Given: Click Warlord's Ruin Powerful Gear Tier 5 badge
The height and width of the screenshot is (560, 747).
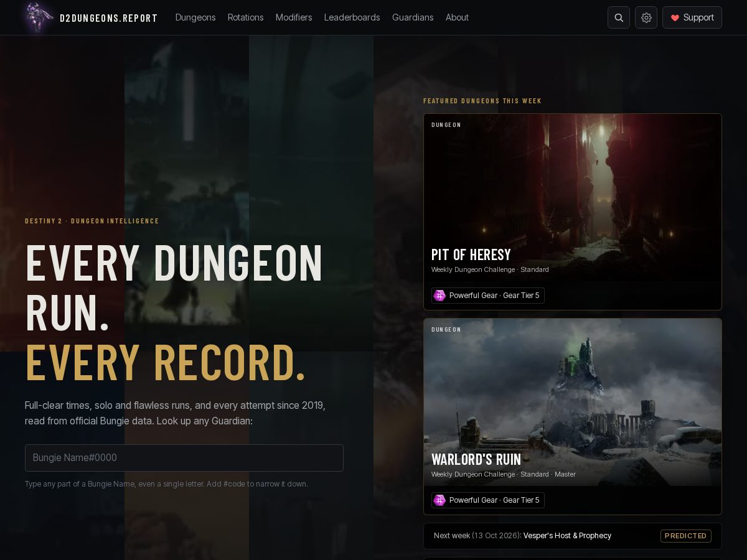Looking at the screenshot, I should pos(488,500).
